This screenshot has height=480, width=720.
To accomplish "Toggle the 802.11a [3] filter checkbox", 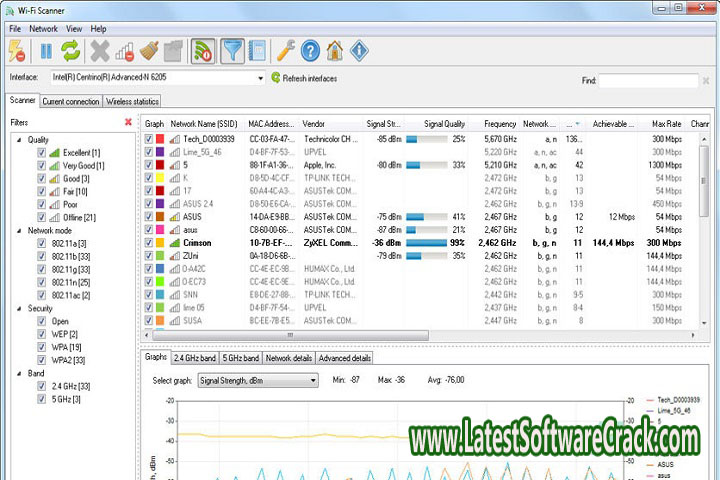I will pyautogui.click(x=41, y=243).
